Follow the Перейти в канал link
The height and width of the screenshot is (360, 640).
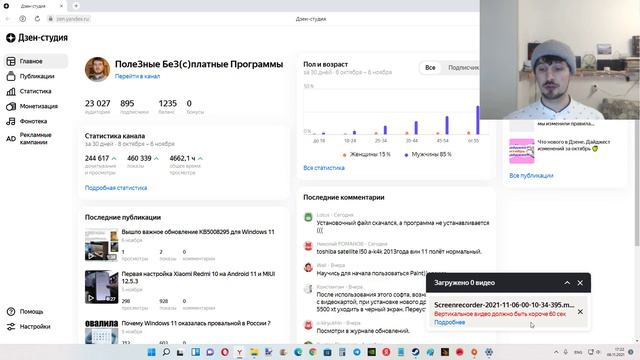click(x=137, y=76)
